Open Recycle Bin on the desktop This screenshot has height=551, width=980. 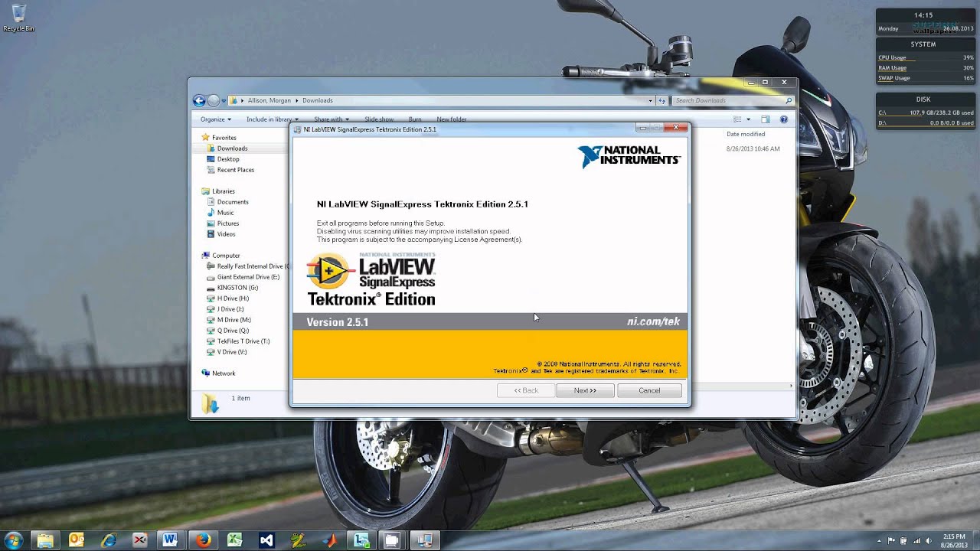click(x=18, y=18)
